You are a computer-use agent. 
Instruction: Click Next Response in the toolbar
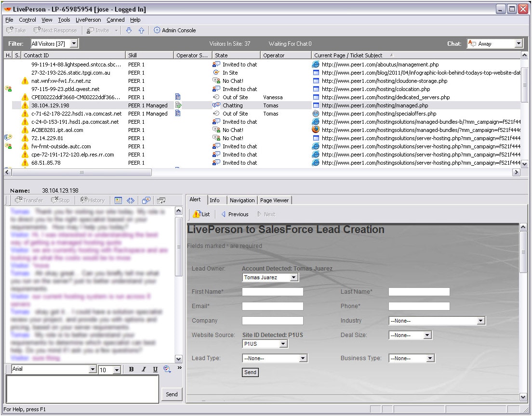pos(55,30)
